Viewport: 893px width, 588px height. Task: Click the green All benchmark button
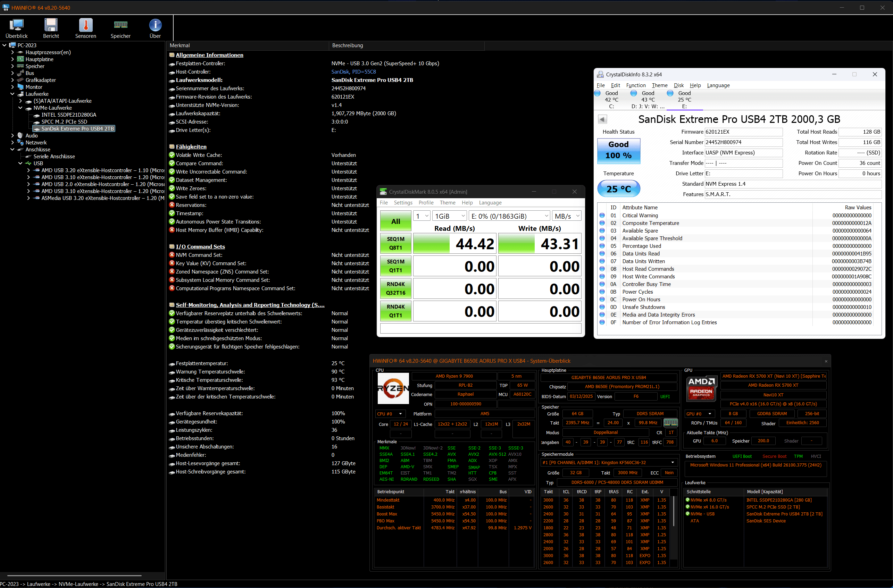(x=395, y=221)
